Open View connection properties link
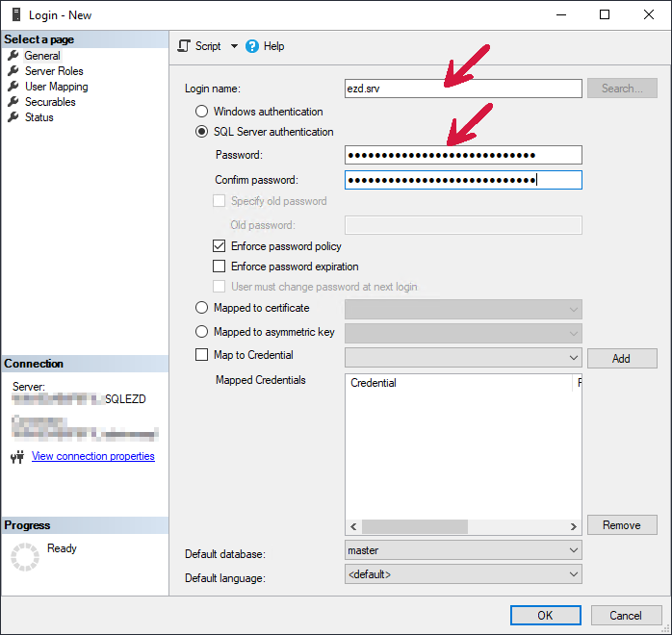672x635 pixels. [x=92, y=456]
